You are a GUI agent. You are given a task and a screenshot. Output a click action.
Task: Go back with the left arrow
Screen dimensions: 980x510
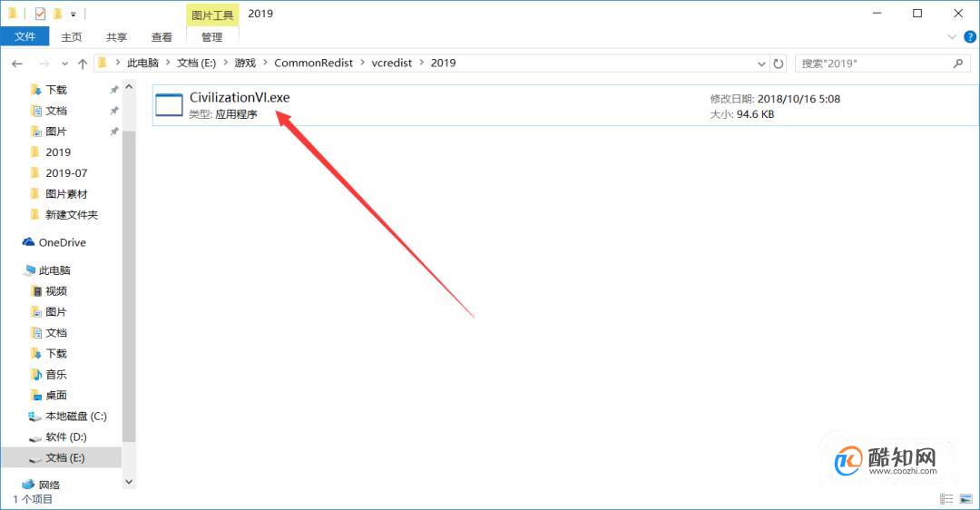[x=17, y=64]
